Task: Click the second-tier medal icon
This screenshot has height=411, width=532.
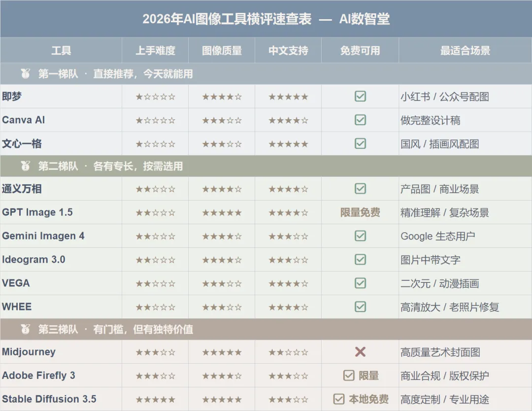Action: coord(26,166)
